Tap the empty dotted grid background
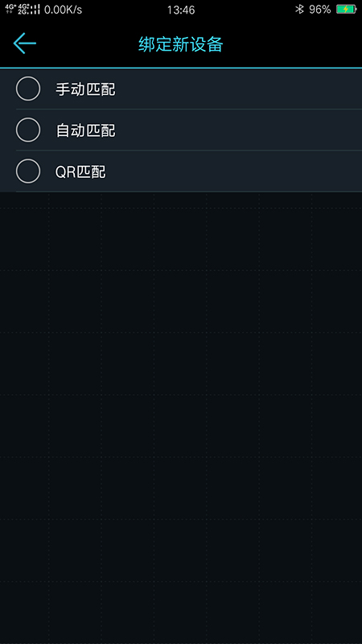This screenshot has width=362, height=644. pyautogui.click(x=181, y=418)
